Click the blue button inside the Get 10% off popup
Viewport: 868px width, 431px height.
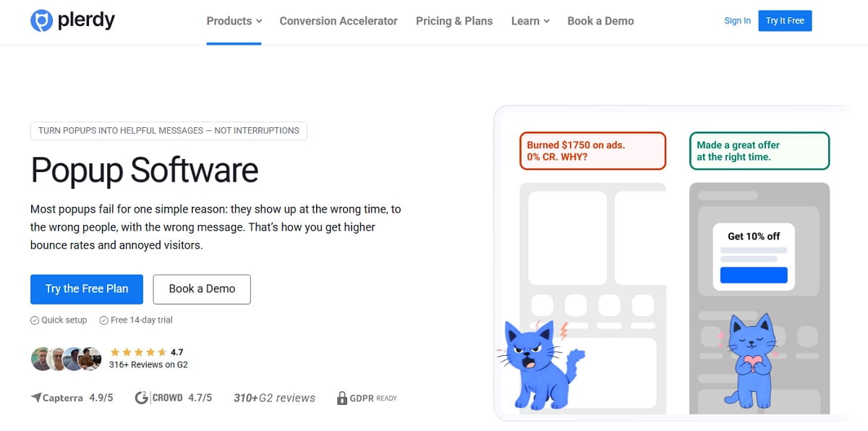(x=755, y=275)
